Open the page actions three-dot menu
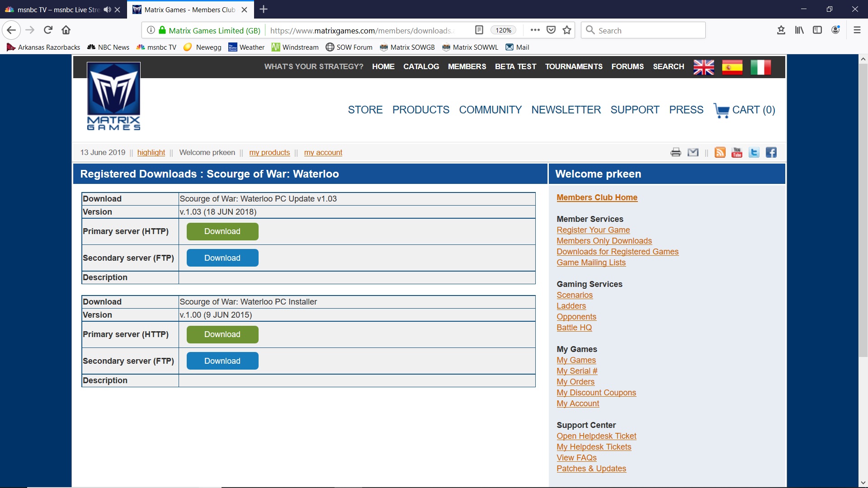 pyautogui.click(x=535, y=30)
